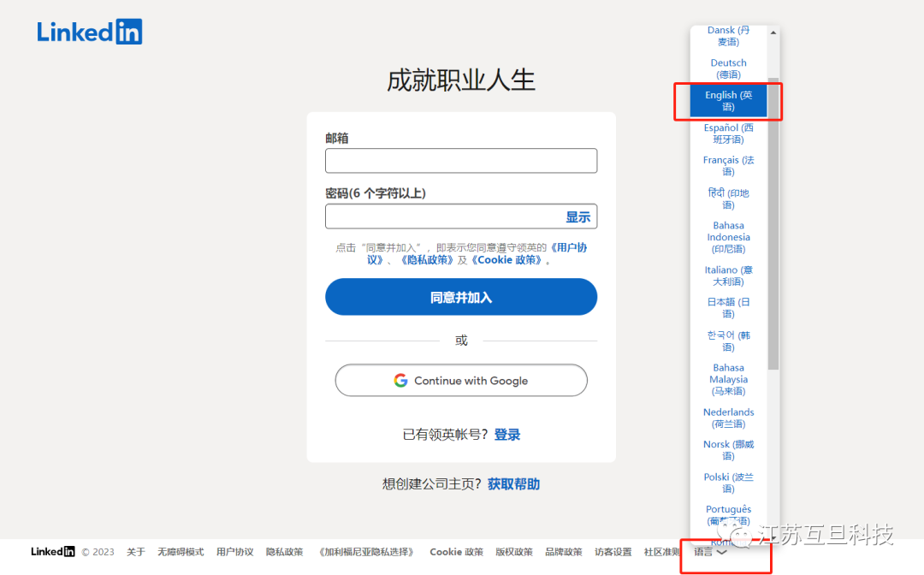Click the LinkedIn logo at top left
The width and height of the screenshot is (924, 575).
click(89, 32)
